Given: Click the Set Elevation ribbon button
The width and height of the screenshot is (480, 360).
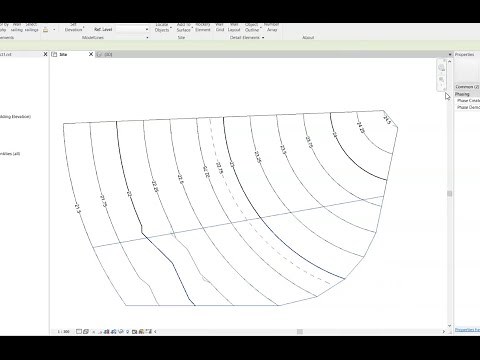Looking at the screenshot, I should click(74, 27).
